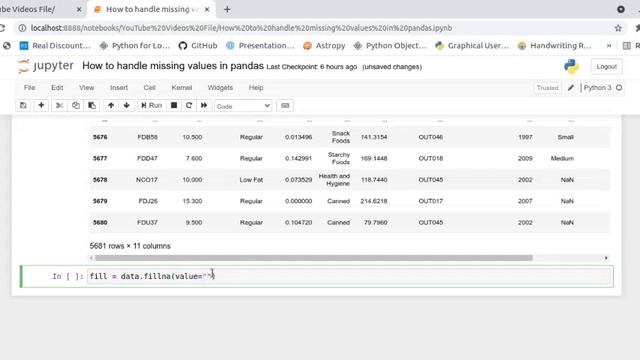
Task: Click the kernel idle circle indicator
Action: (x=619, y=88)
